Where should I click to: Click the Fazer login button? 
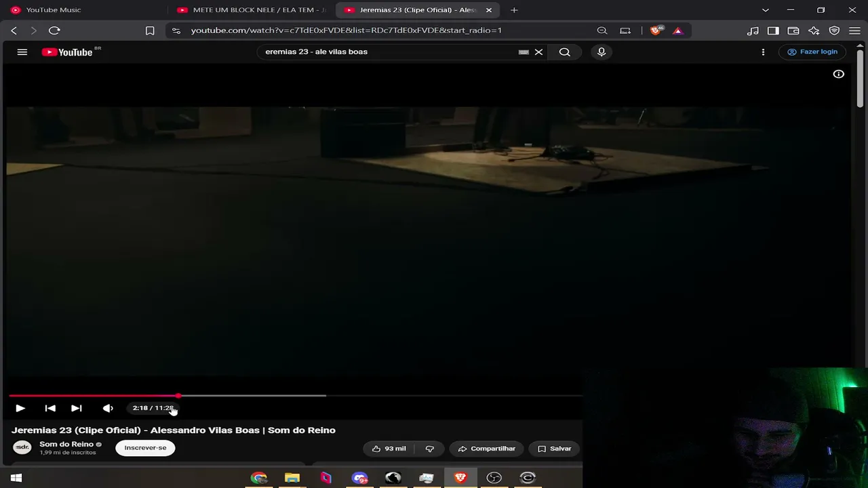click(812, 52)
